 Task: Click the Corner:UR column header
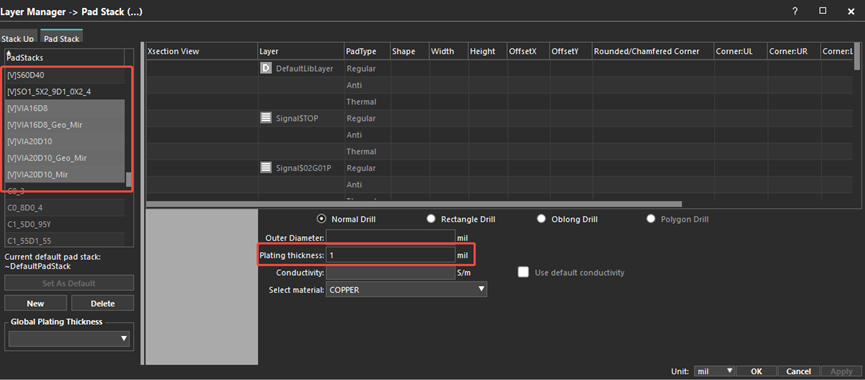794,51
